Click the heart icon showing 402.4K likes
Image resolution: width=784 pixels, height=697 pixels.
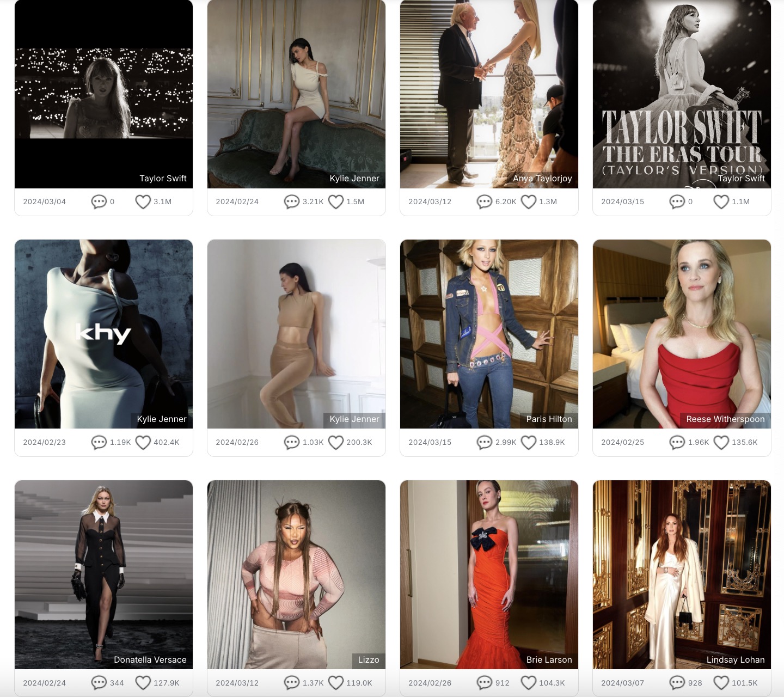pyautogui.click(x=143, y=443)
